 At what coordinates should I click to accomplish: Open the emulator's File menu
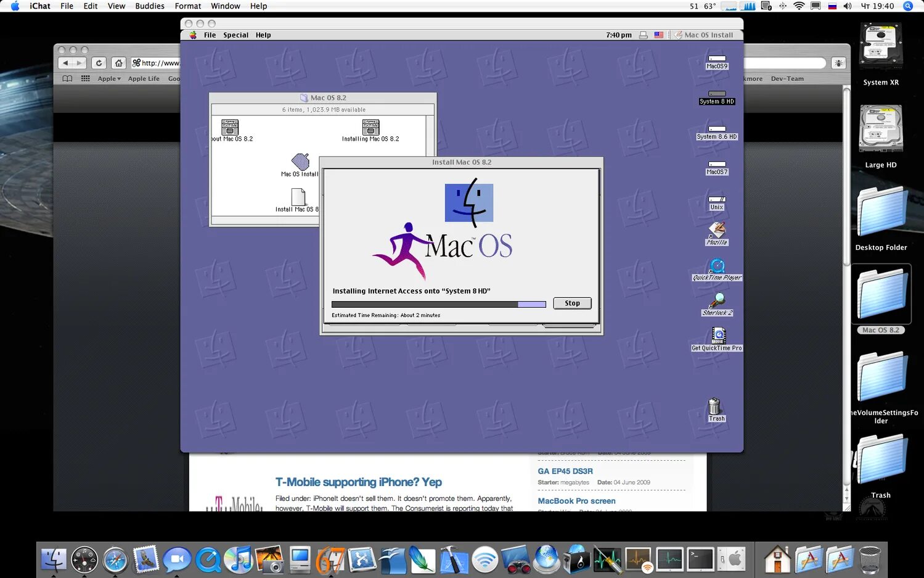click(210, 35)
